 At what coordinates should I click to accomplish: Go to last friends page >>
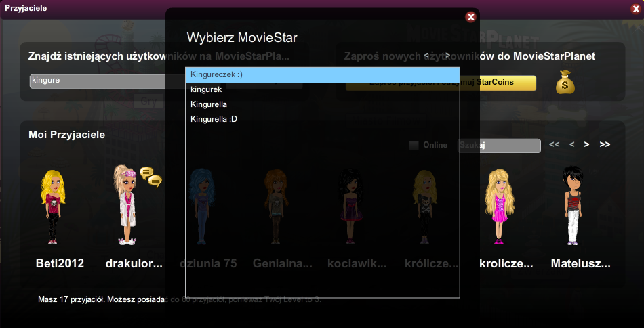click(605, 144)
